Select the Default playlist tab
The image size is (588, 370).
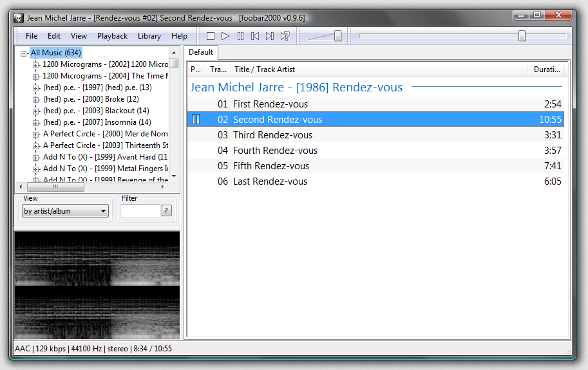click(x=201, y=52)
